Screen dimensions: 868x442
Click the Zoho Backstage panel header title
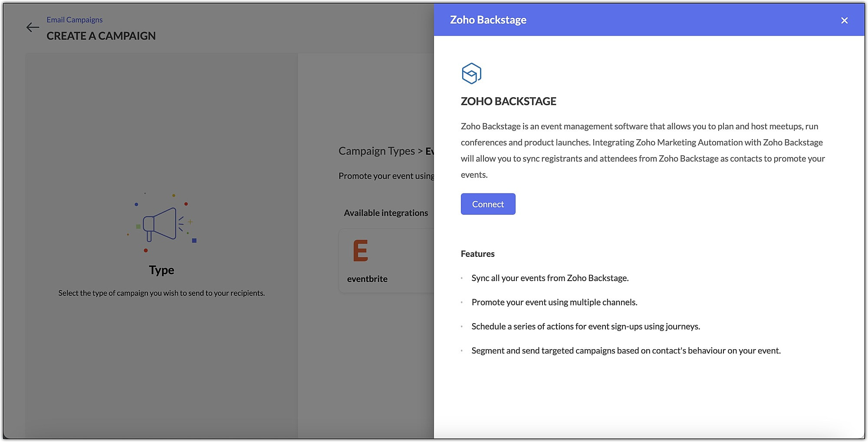pyautogui.click(x=488, y=20)
